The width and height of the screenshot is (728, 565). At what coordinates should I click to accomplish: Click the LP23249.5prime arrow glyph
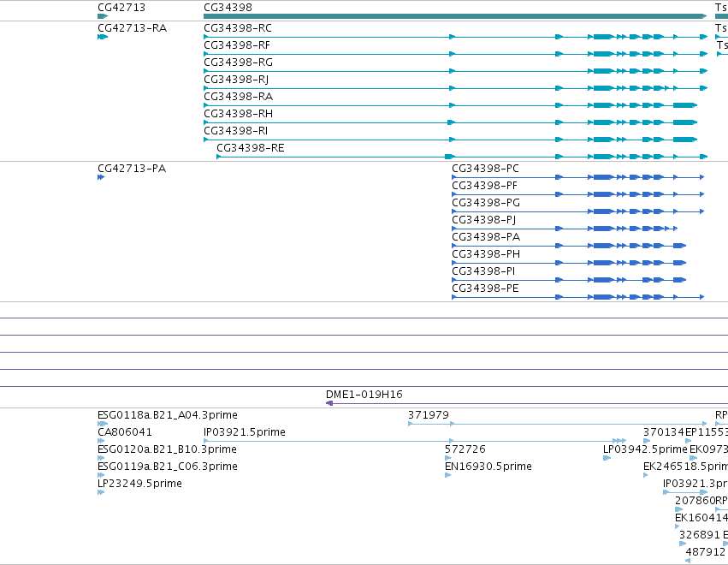click(x=101, y=492)
